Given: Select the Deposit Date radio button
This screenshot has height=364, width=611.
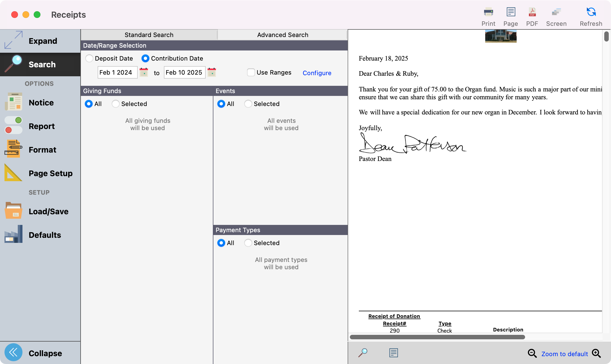Looking at the screenshot, I should [89, 58].
